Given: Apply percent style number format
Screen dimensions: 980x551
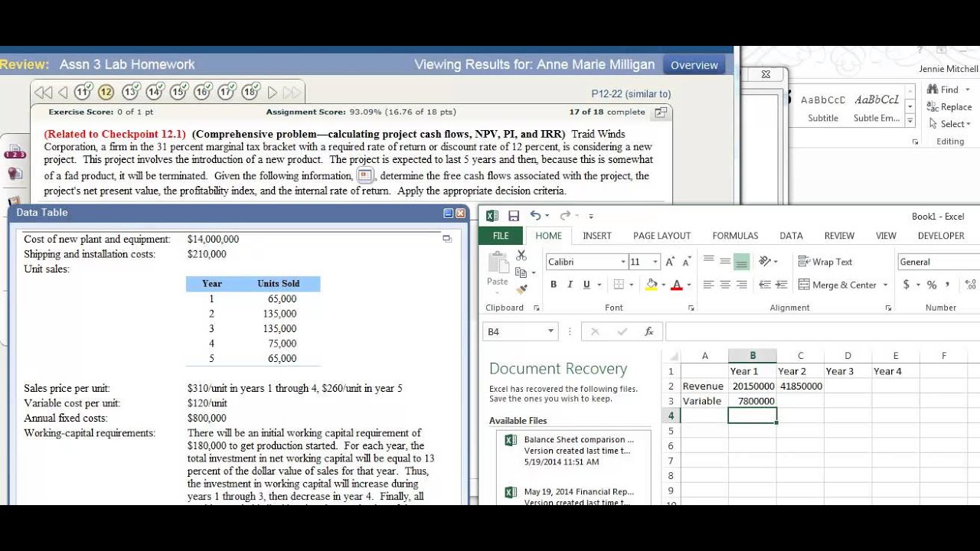Looking at the screenshot, I should 932,285.
